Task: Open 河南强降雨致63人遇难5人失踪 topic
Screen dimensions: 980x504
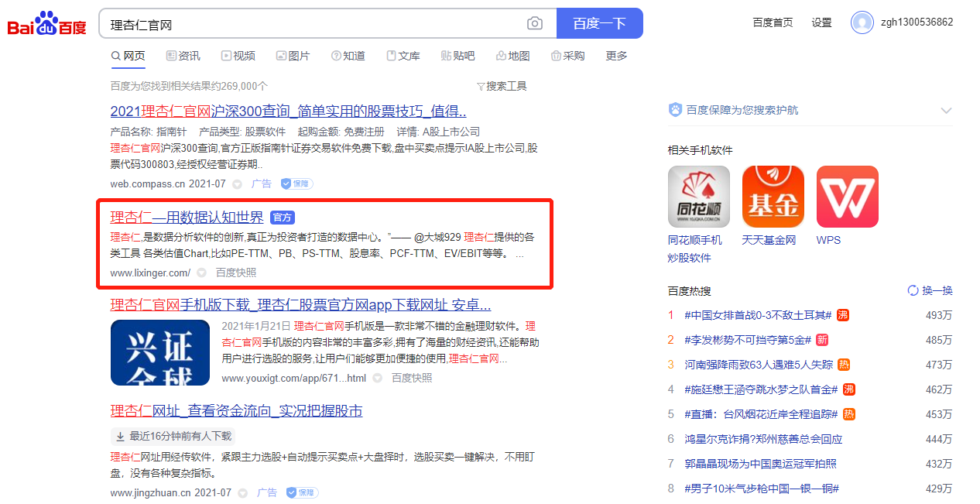Action: [x=759, y=365]
